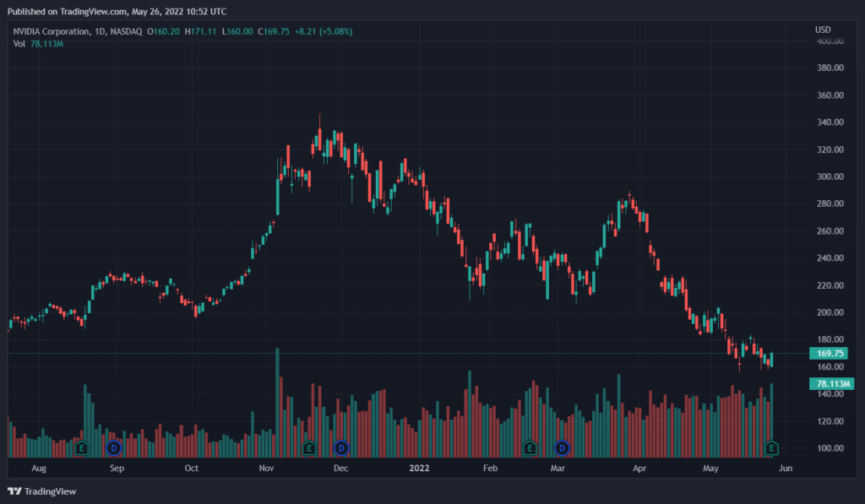The height and width of the screenshot is (504, 865).
Task: Open the dividend D marker near March
Action: click(x=562, y=447)
